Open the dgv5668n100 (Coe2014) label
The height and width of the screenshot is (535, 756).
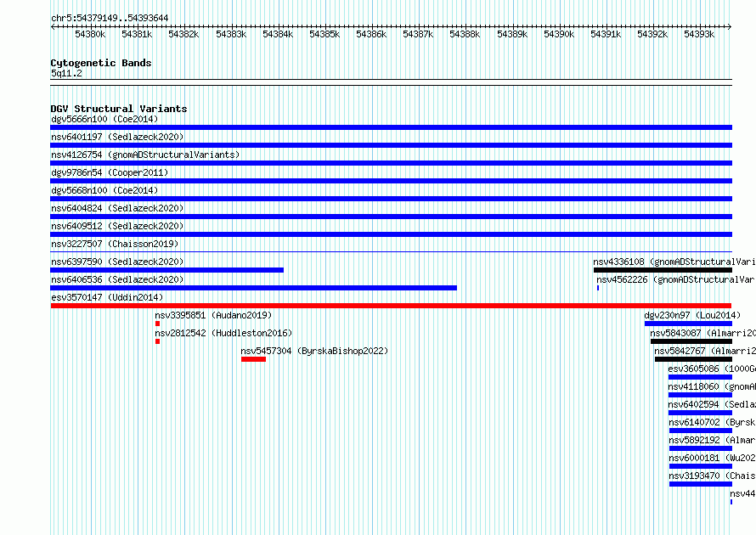pyautogui.click(x=104, y=190)
